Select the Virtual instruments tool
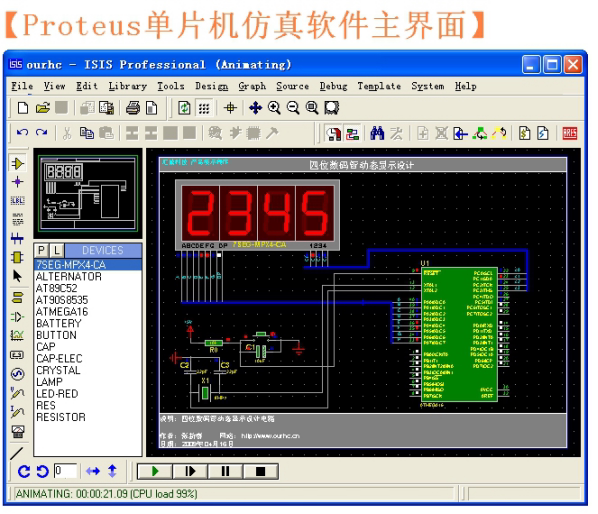Screen dimensions: 598x514 [x=18, y=432]
